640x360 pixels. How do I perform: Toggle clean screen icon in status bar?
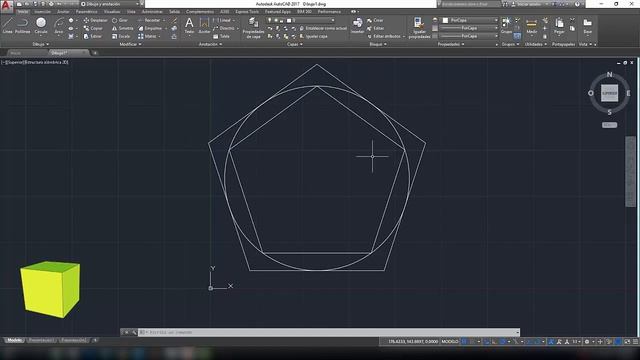(x=627, y=342)
